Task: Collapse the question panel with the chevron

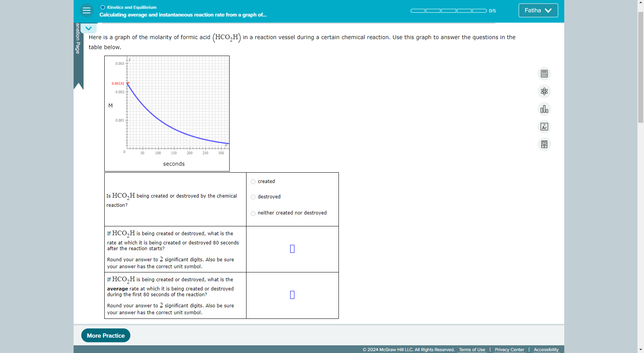Action: point(89,28)
